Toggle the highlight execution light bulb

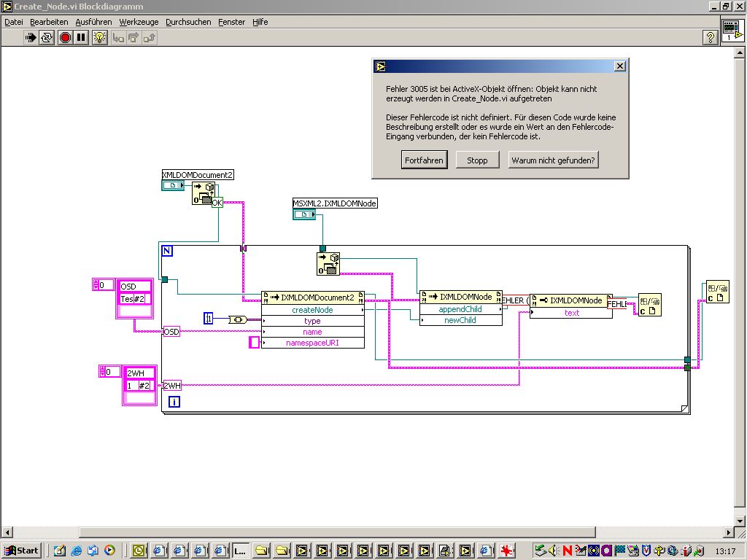click(x=100, y=37)
